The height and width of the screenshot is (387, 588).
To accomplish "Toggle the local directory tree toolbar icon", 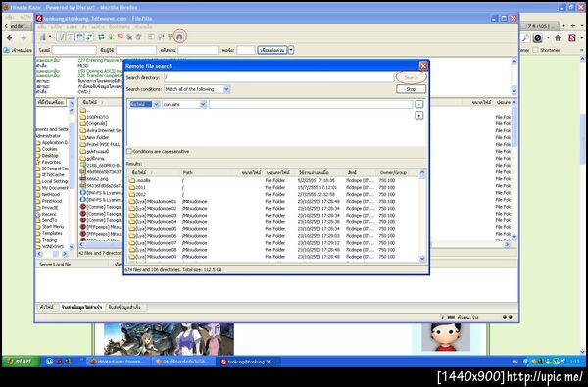I will pos(71,37).
